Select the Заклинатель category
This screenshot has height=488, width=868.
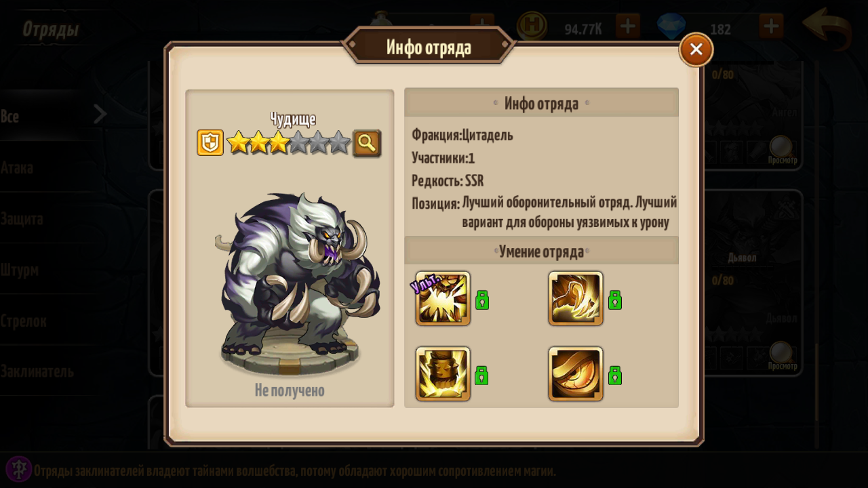coord(37,371)
